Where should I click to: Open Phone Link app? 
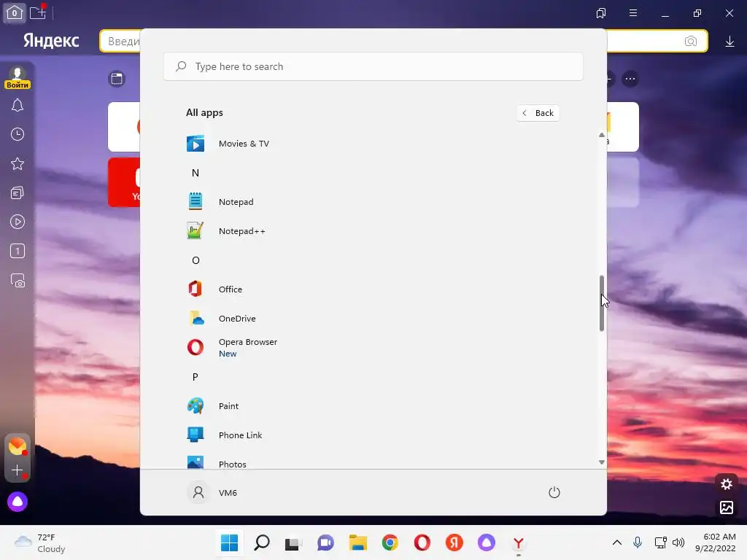(373, 435)
